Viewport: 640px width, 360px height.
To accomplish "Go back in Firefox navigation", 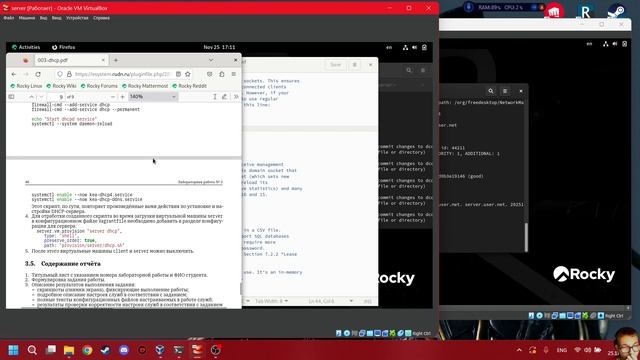I will pyautogui.click(x=14, y=74).
